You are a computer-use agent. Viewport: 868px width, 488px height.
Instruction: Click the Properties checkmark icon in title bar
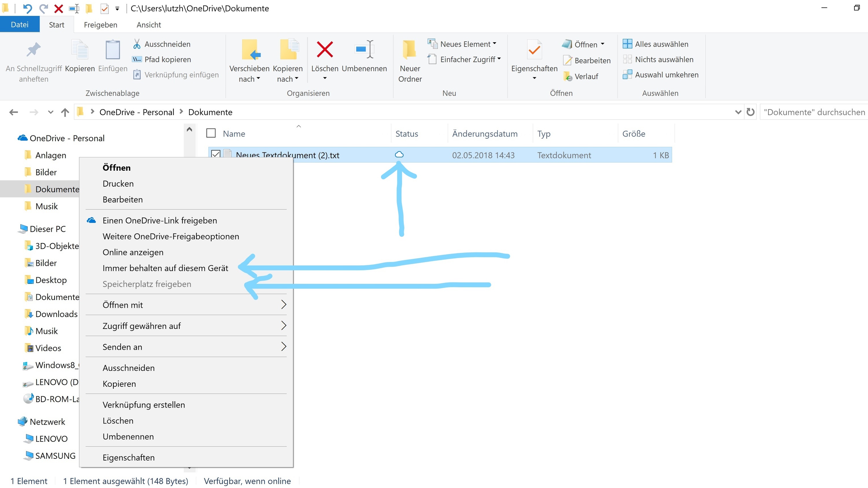[105, 8]
